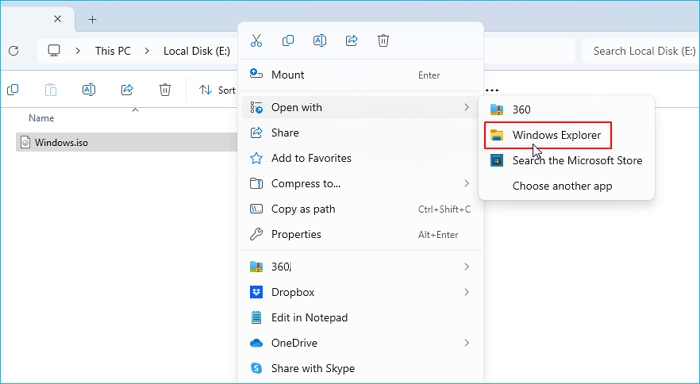The image size is (700, 384).
Task: Choose Search the Microsoft Store
Action: (567, 160)
